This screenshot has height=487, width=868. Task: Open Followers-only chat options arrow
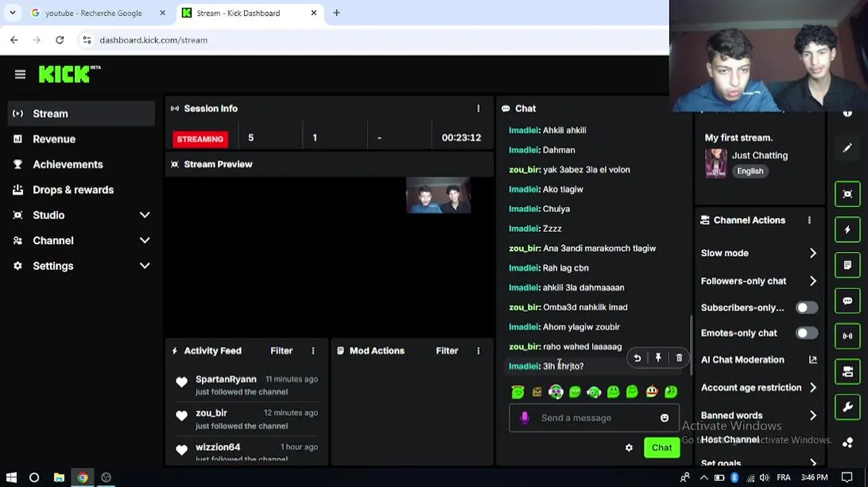(813, 281)
